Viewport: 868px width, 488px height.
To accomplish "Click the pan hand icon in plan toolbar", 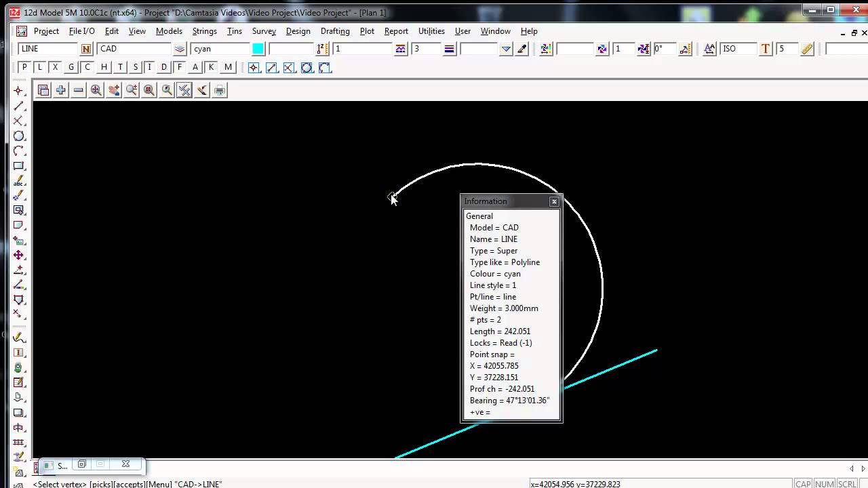I will coord(114,90).
